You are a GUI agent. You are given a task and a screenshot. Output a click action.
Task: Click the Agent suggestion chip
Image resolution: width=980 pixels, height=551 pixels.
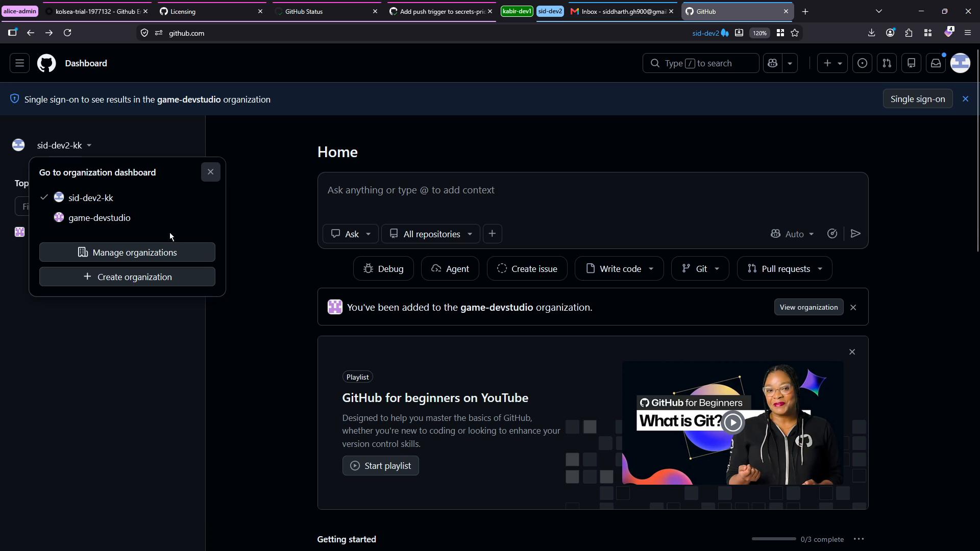[450, 268]
